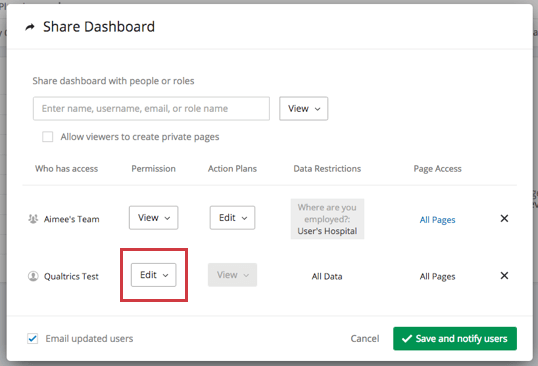Open Qualtrics Test Permission Edit dropdown
Viewport: 538px width, 366px height.
click(153, 275)
